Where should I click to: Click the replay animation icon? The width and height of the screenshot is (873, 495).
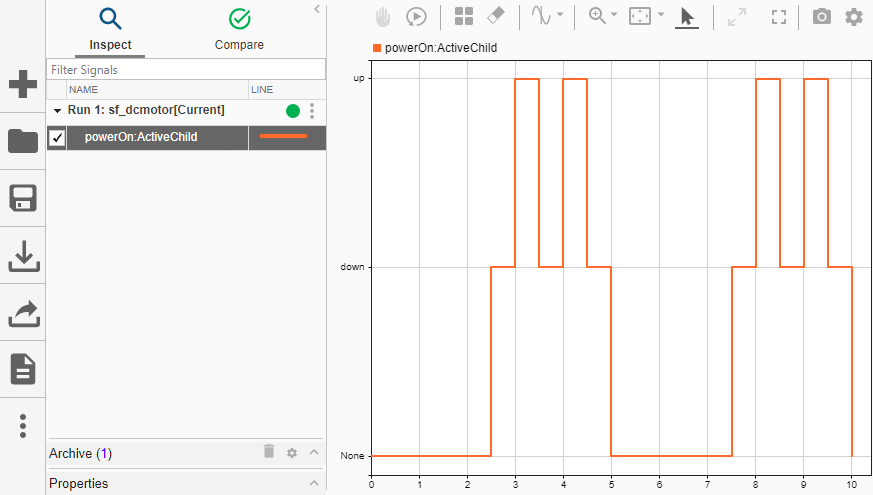point(416,17)
